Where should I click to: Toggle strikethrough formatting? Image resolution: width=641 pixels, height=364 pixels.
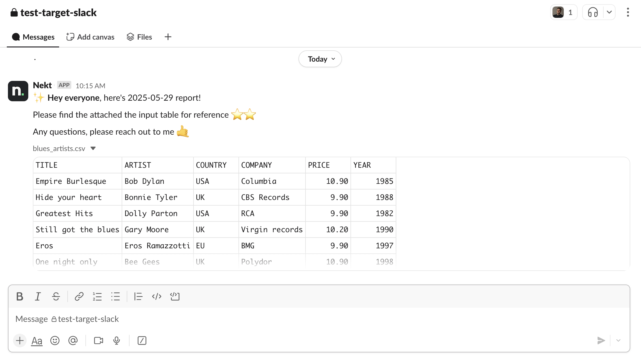56,296
